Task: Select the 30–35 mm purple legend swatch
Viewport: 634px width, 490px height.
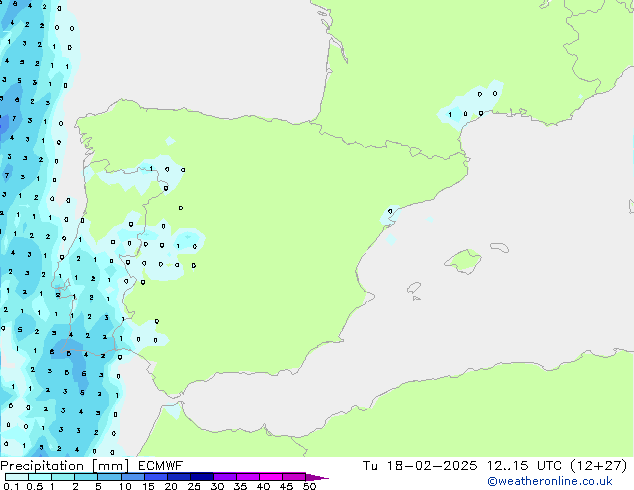Action: tap(225, 477)
